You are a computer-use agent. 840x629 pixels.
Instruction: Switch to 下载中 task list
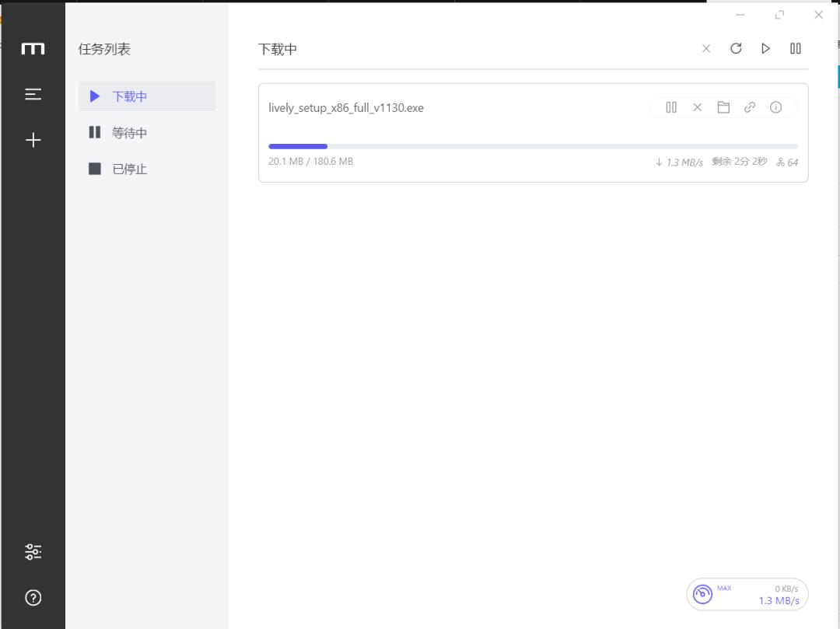pos(147,96)
